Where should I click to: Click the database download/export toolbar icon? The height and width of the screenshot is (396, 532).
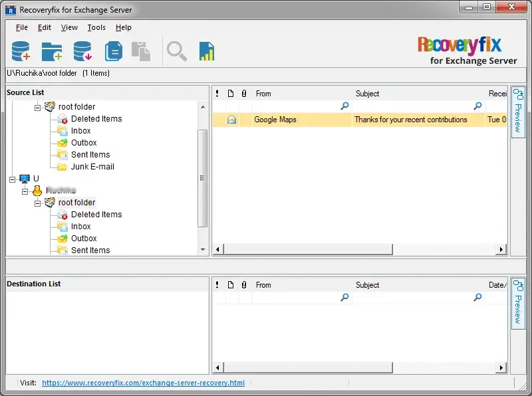[82, 51]
